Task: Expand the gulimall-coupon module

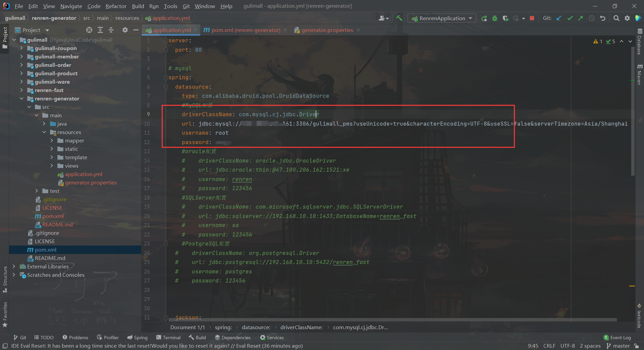Action: click(21, 48)
